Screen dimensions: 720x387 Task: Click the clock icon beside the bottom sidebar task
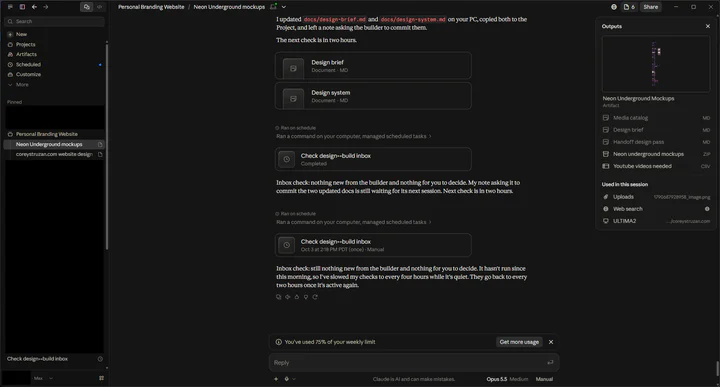(x=100, y=359)
